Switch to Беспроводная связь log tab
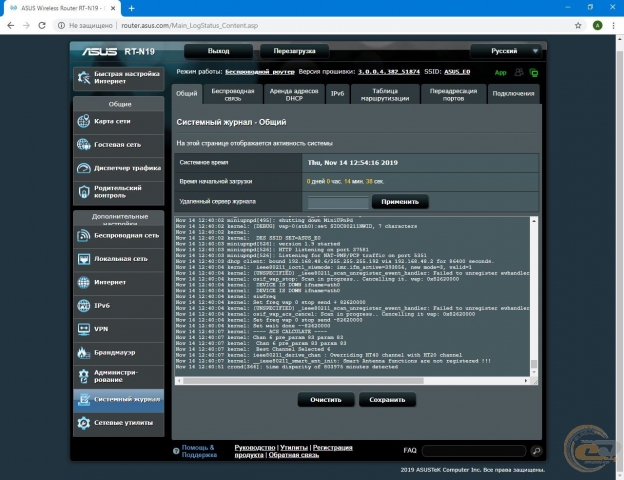The image size is (624, 480). (x=233, y=94)
